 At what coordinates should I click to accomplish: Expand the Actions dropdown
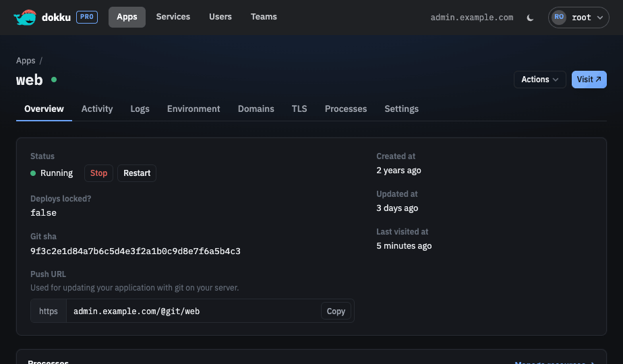[539, 80]
